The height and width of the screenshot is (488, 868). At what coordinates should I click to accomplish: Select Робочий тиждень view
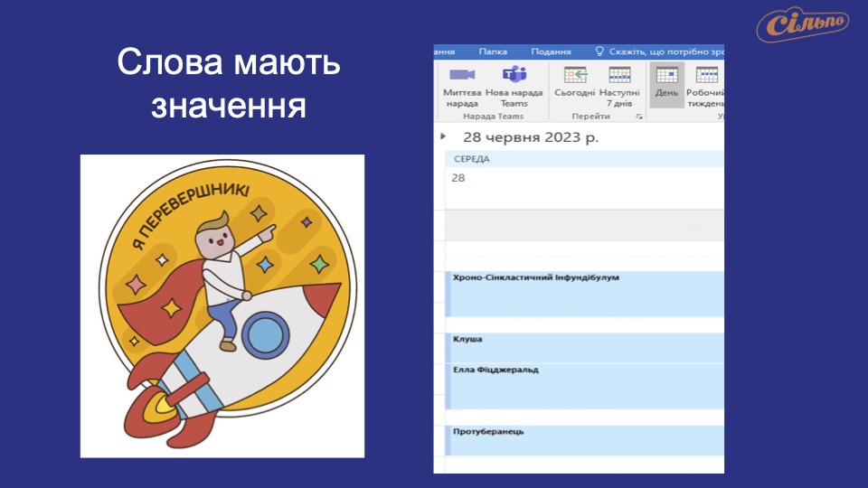coord(706,76)
